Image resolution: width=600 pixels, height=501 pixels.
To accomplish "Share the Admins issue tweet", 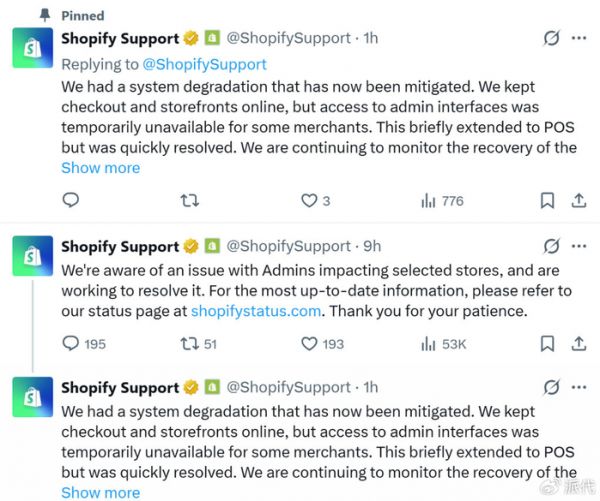I will click(x=579, y=343).
